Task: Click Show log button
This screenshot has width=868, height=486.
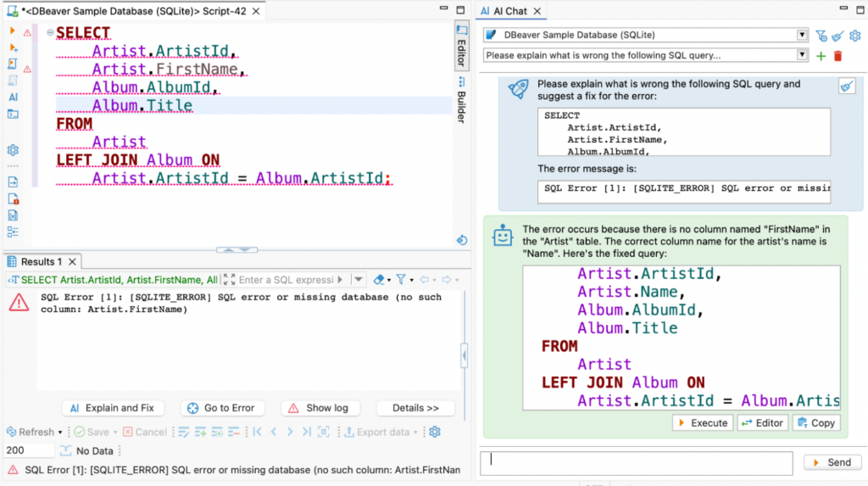Action: click(x=320, y=408)
